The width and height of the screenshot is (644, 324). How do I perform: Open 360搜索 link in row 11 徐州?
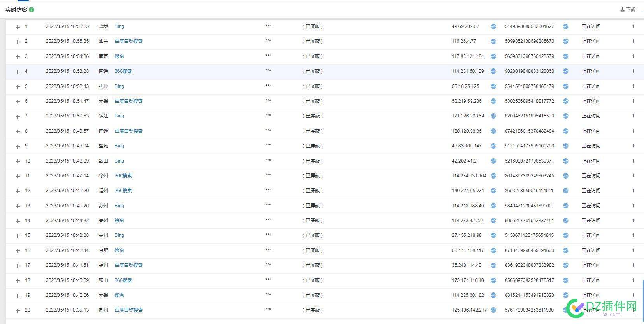pos(123,176)
